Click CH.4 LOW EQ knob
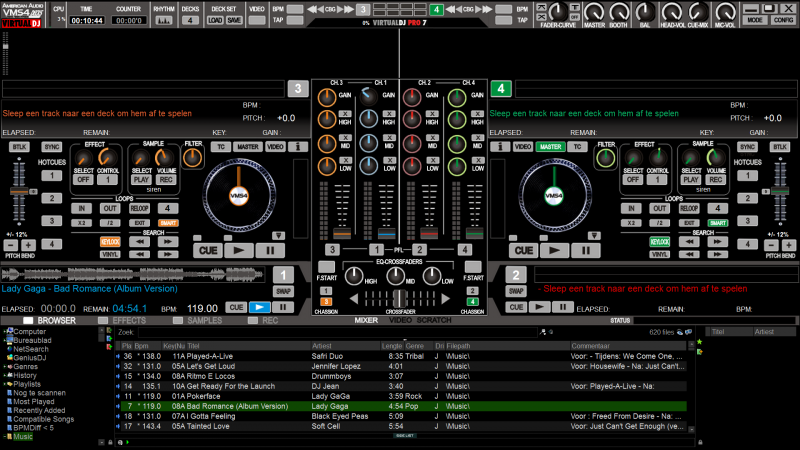This screenshot has height=450, width=800. 457,166
